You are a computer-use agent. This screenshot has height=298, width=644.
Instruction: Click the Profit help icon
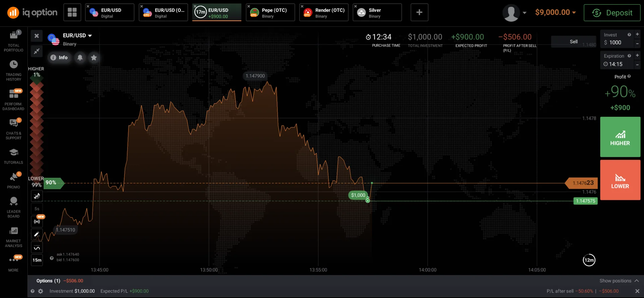pyautogui.click(x=629, y=76)
